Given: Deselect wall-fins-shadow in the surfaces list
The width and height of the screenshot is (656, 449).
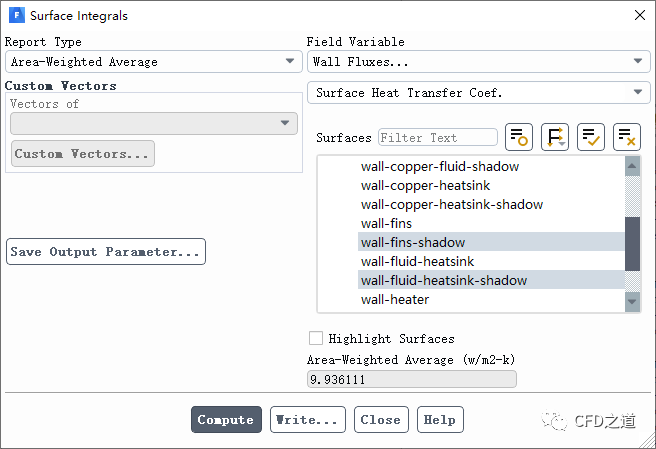Looking at the screenshot, I should coord(412,242).
